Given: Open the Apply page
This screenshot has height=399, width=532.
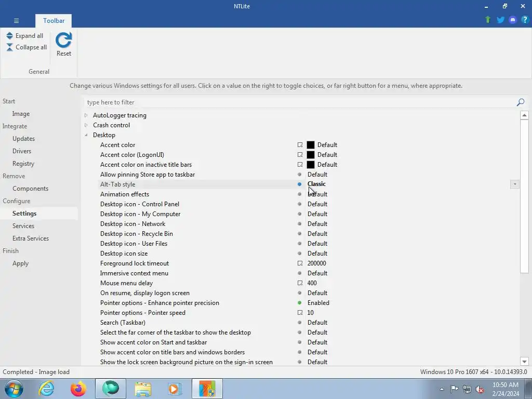Looking at the screenshot, I should coord(20,263).
